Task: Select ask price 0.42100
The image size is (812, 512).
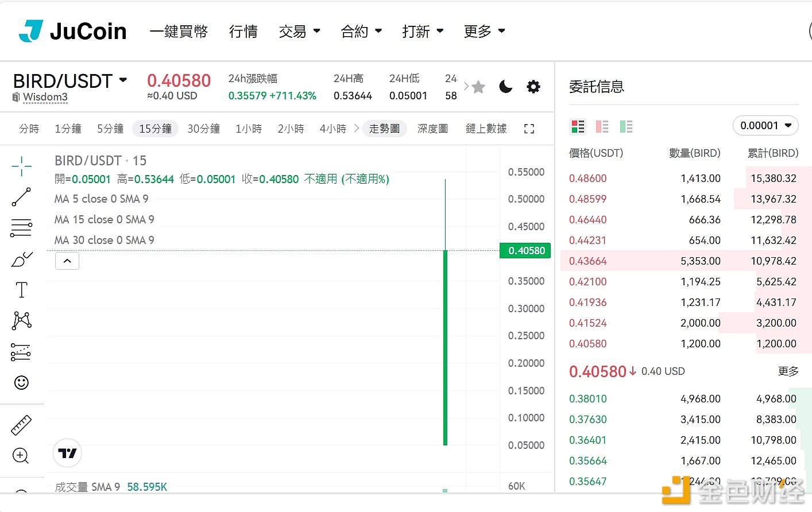Action: 587,281
